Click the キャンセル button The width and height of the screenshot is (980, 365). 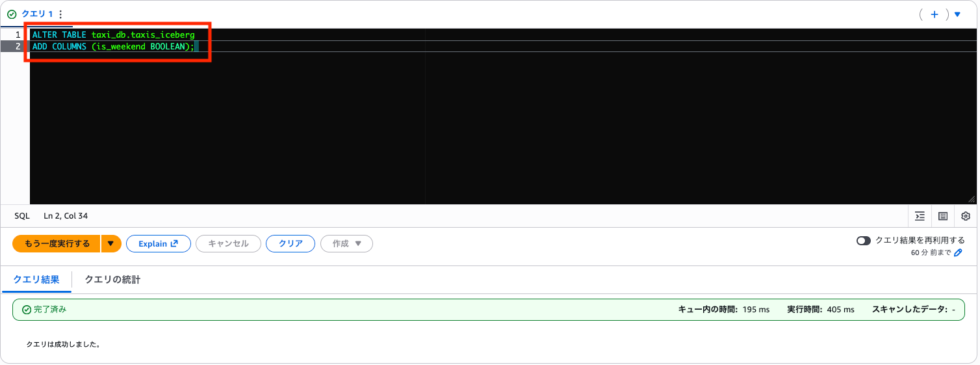228,244
